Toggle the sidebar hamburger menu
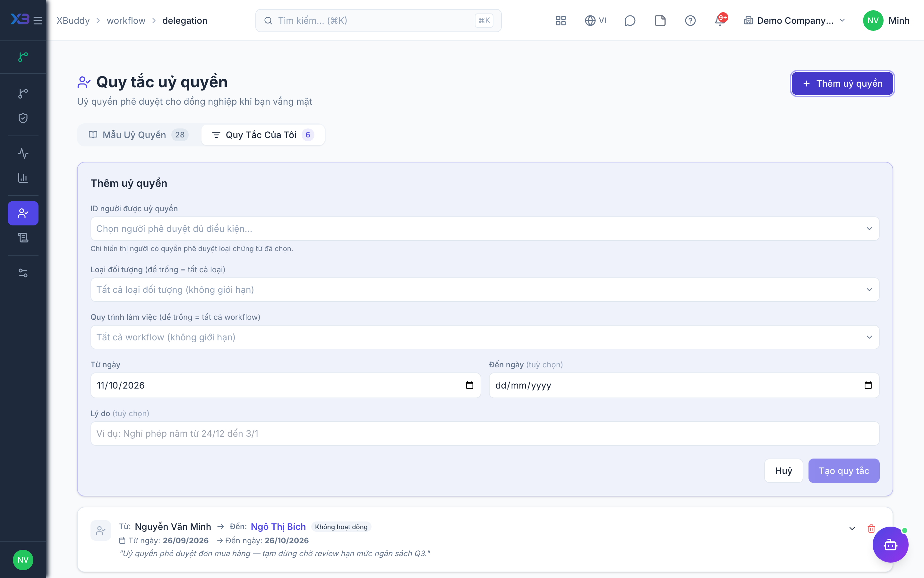This screenshot has height=578, width=924. point(38,21)
